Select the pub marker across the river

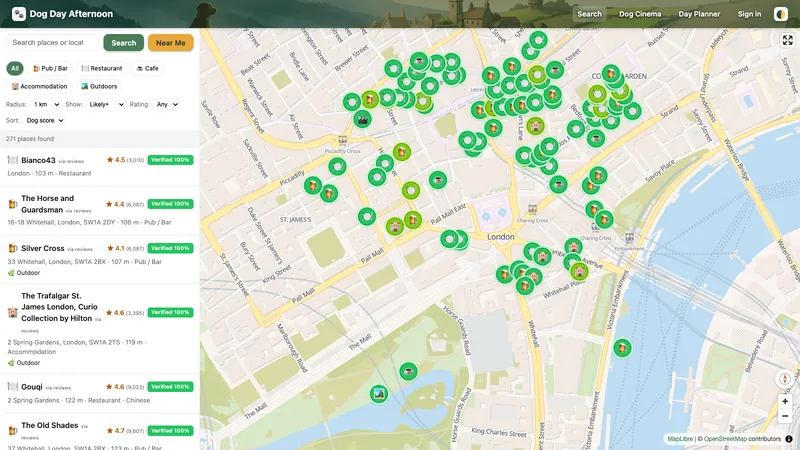point(622,348)
